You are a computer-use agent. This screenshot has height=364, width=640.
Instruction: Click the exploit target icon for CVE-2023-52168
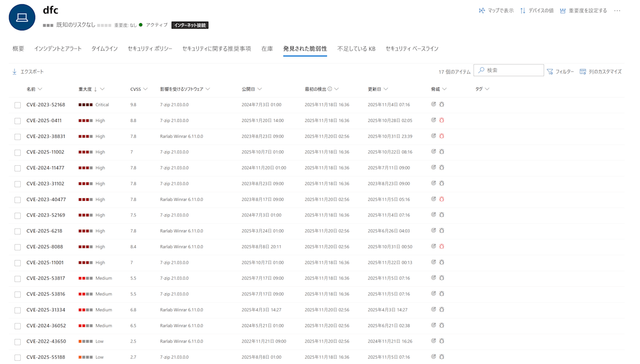pyautogui.click(x=434, y=104)
